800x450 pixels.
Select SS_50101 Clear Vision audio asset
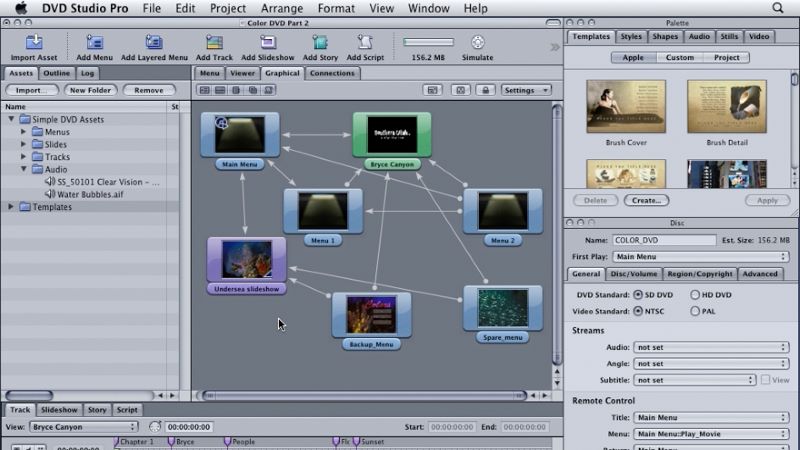click(x=102, y=182)
